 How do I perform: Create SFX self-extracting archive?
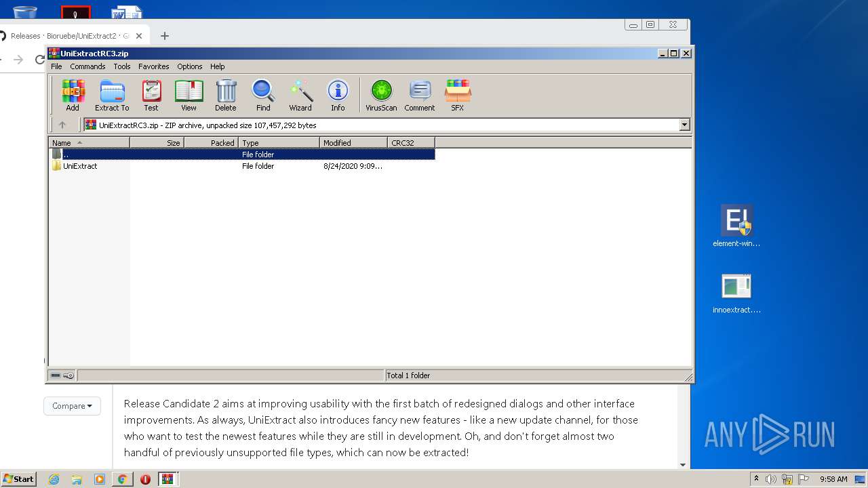coord(458,95)
